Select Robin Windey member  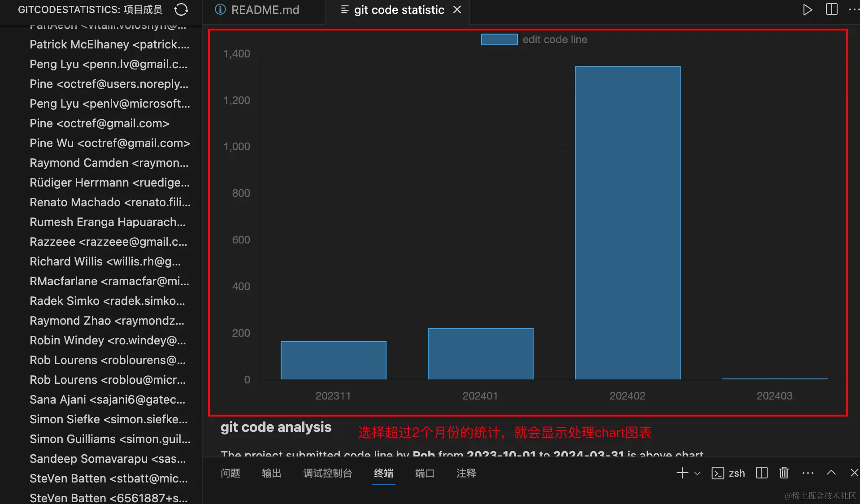101,340
